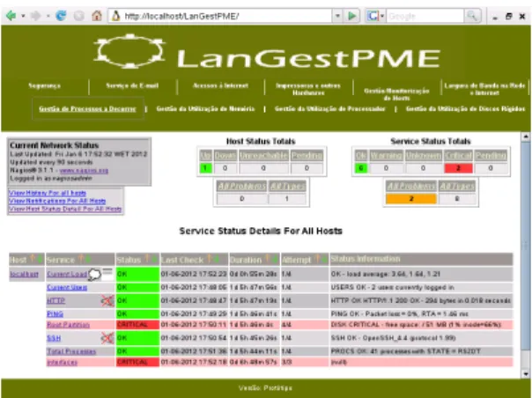Open the Segurança menu item
Viewport: 532px width, 398px height.
pos(45,85)
